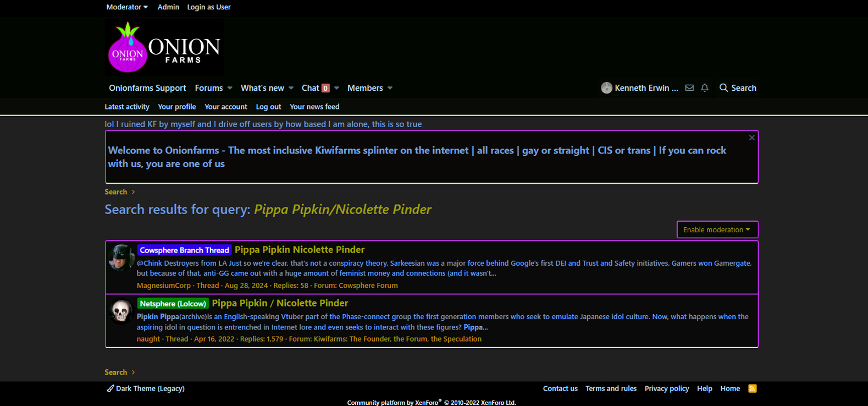The height and width of the screenshot is (406, 868).
Task: Open the Community platform by XenForo link
Action: tap(432, 402)
